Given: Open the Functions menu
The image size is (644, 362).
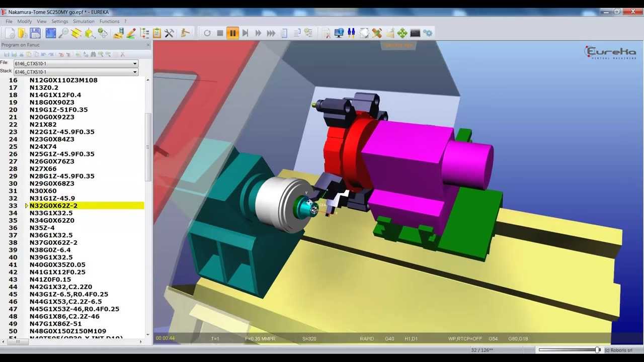Looking at the screenshot, I should 109,22.
